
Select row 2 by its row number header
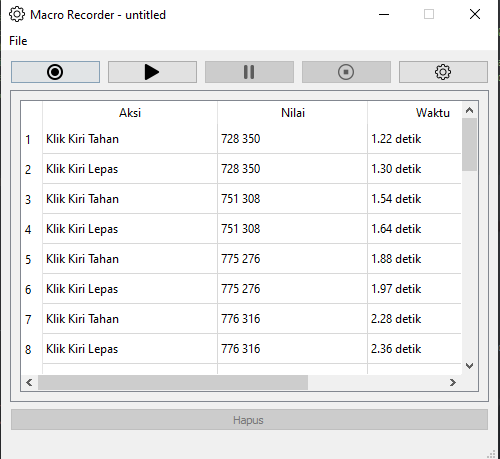pos(28,169)
